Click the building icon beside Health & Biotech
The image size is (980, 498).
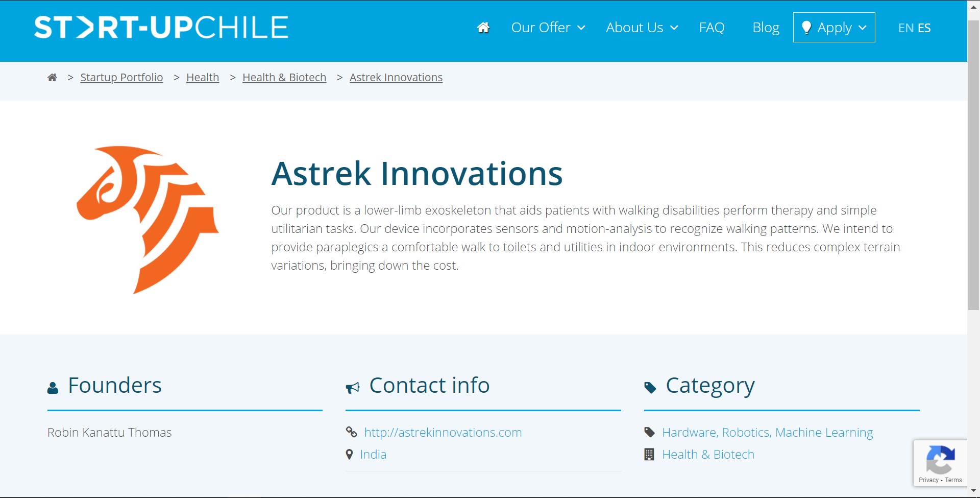(649, 454)
